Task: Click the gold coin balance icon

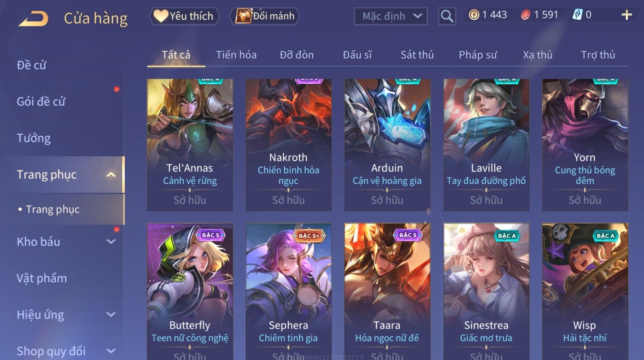Action: [x=474, y=15]
